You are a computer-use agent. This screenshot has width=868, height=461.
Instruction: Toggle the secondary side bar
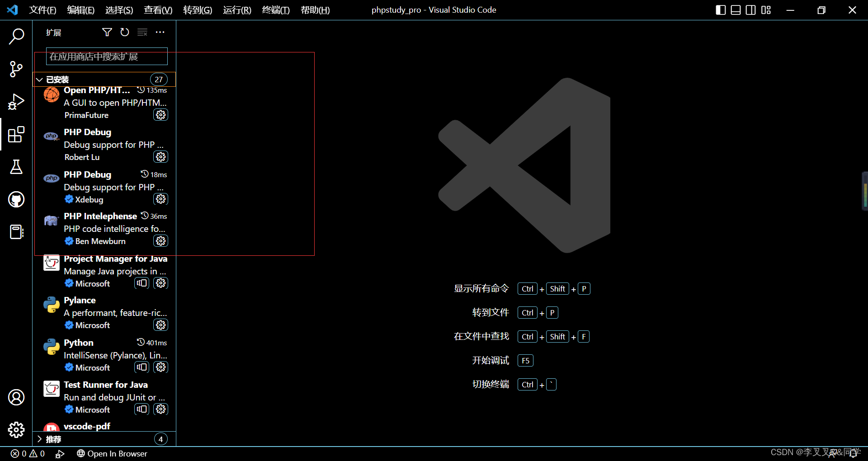[x=750, y=9]
